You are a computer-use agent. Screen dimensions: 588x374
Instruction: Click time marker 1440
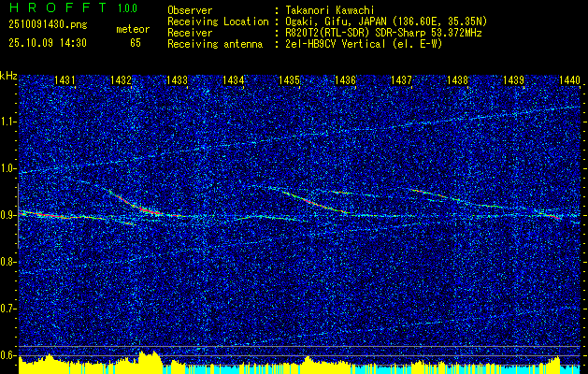[x=569, y=79]
